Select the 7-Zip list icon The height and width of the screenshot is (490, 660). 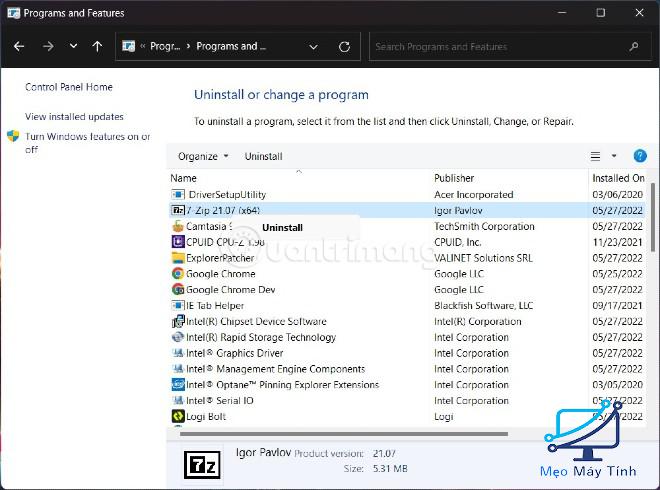[178, 210]
